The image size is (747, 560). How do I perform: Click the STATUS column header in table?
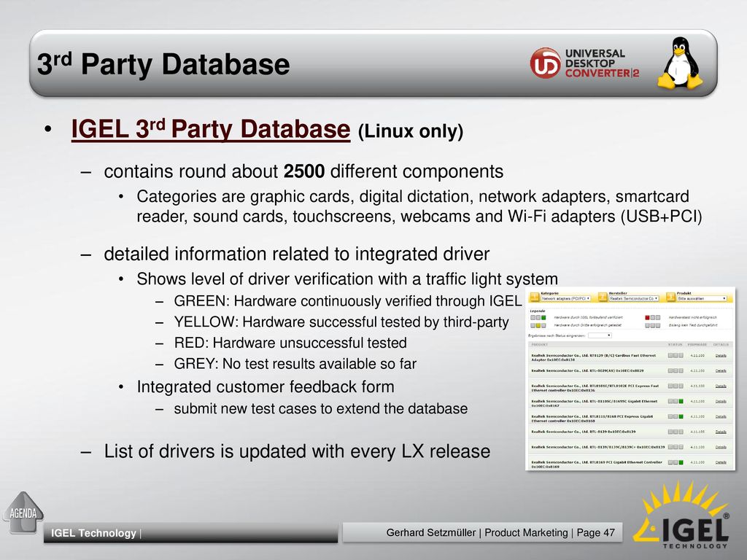pos(675,345)
